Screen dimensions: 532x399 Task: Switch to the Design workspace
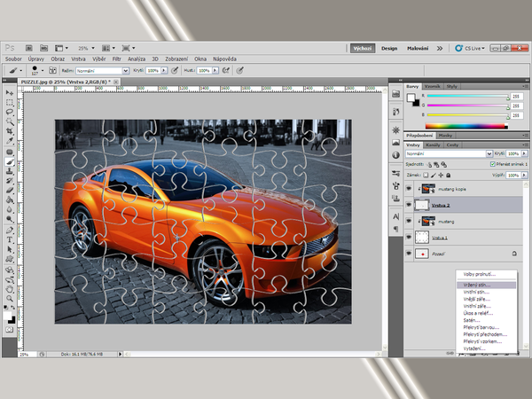pyautogui.click(x=389, y=49)
